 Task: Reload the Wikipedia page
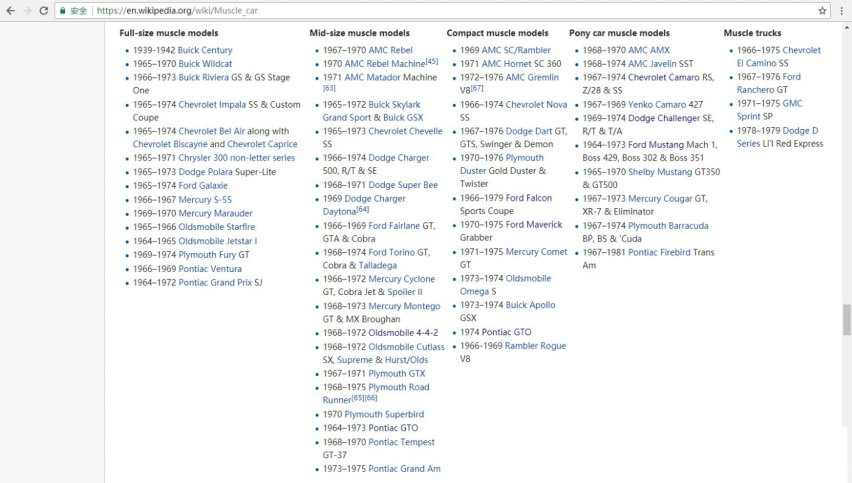click(x=44, y=10)
